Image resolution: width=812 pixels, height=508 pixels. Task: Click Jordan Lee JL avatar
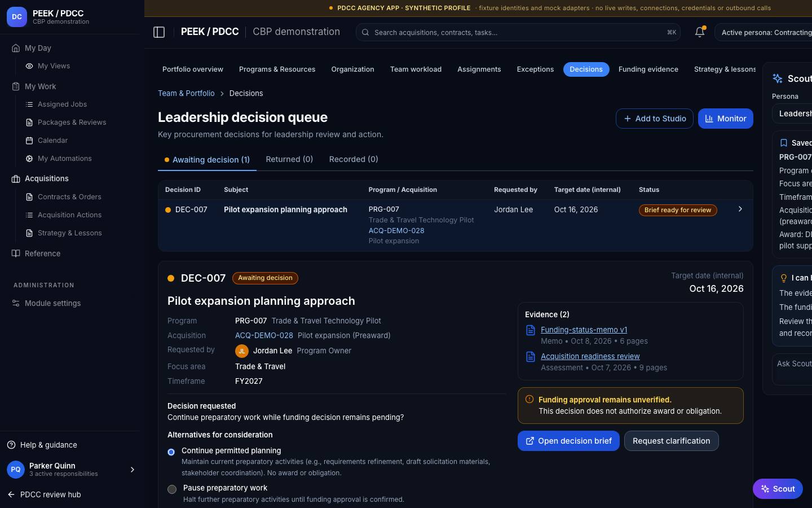[x=242, y=351]
